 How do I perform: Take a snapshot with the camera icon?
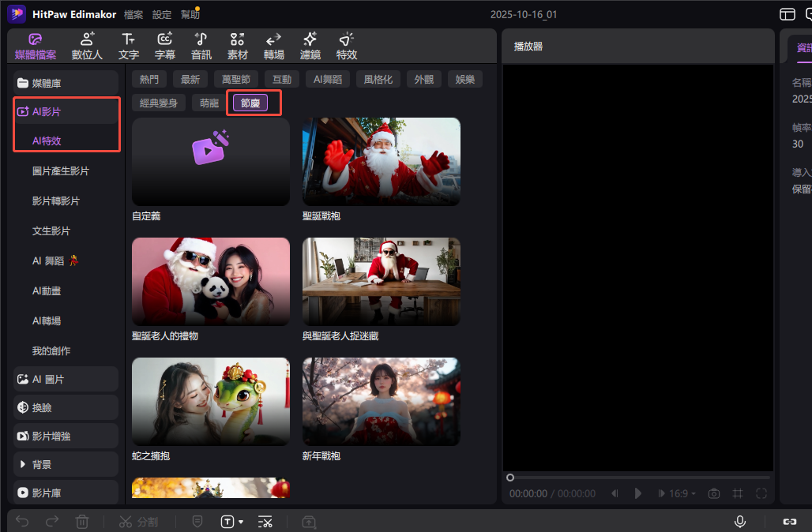714,493
